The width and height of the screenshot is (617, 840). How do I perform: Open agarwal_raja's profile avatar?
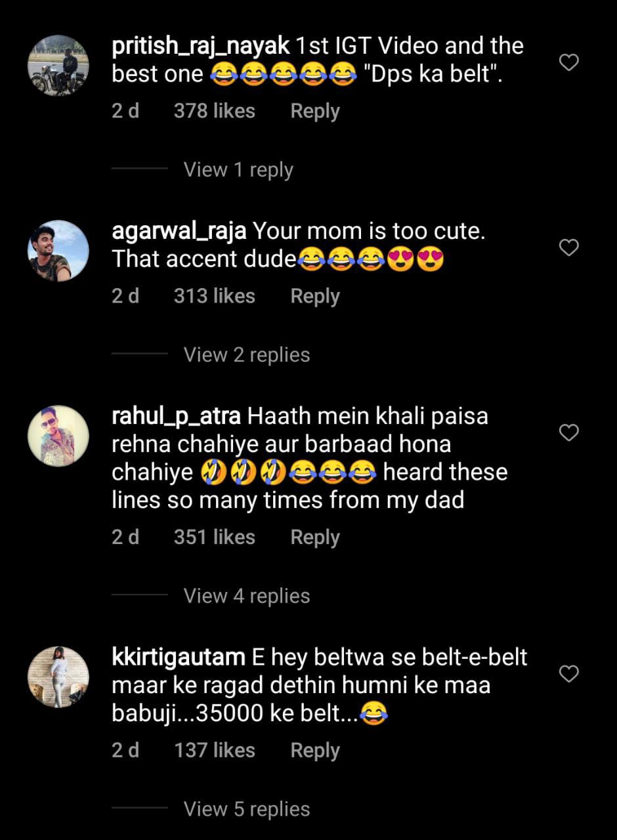point(58,251)
